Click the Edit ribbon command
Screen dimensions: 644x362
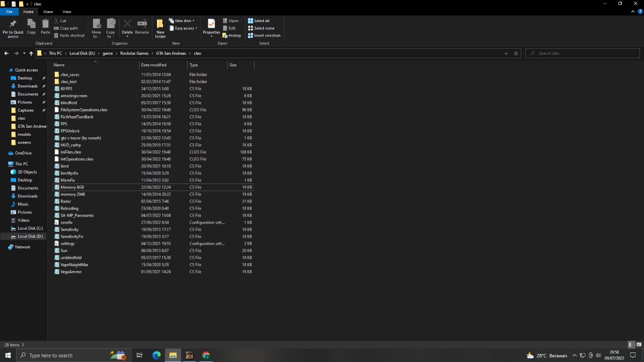(229, 28)
